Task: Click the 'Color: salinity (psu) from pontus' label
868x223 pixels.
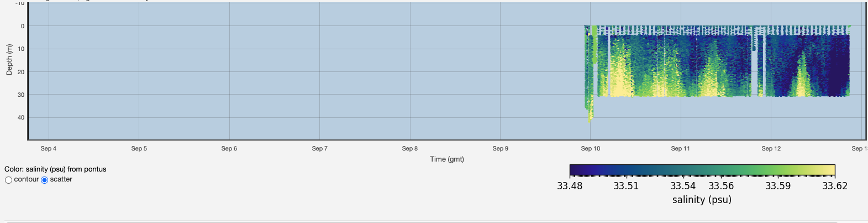Action: coord(55,169)
